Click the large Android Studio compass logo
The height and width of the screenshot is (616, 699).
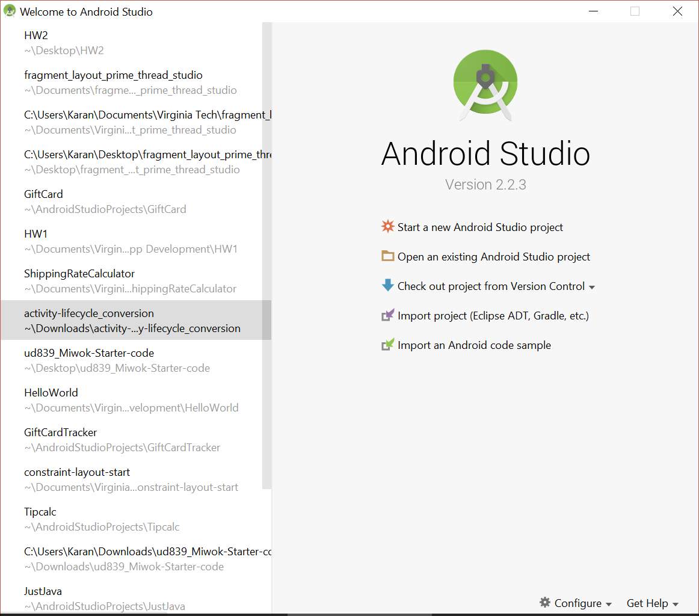(x=485, y=85)
